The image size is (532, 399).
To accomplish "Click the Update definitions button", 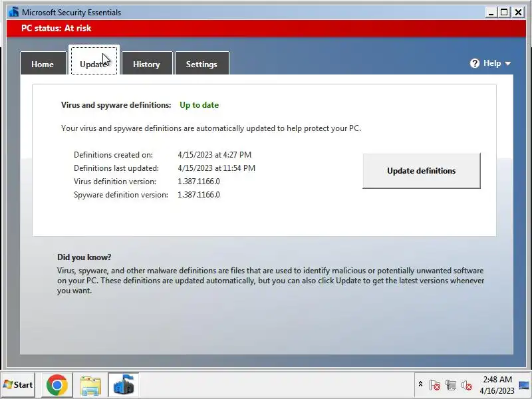I will coord(422,171).
